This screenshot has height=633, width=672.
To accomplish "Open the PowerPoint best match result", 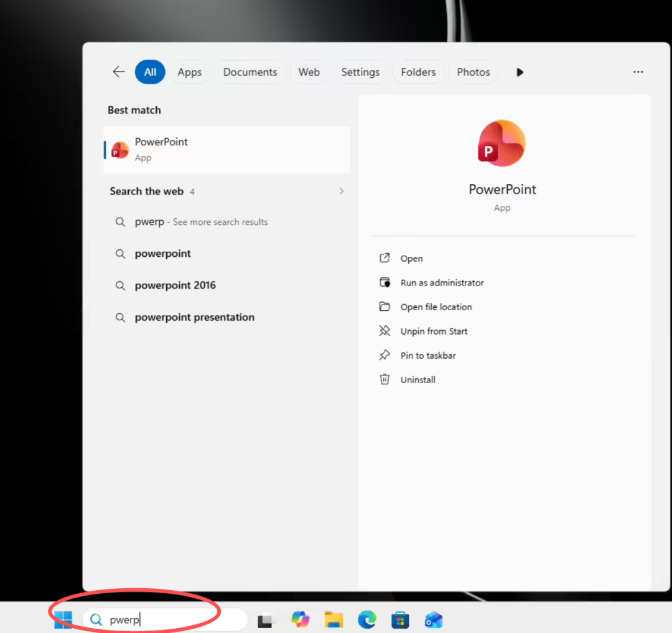I will coord(227,150).
